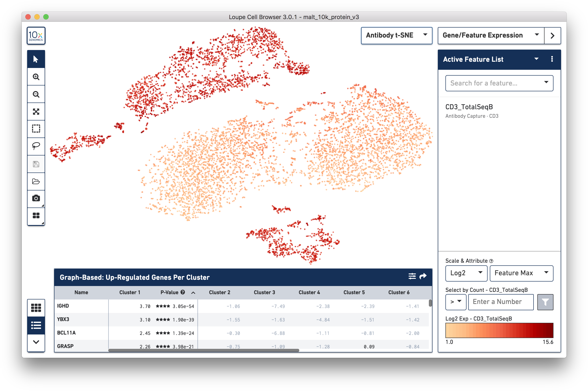
Task: Expand the Active Feature List dropdown
Action: pyautogui.click(x=536, y=59)
